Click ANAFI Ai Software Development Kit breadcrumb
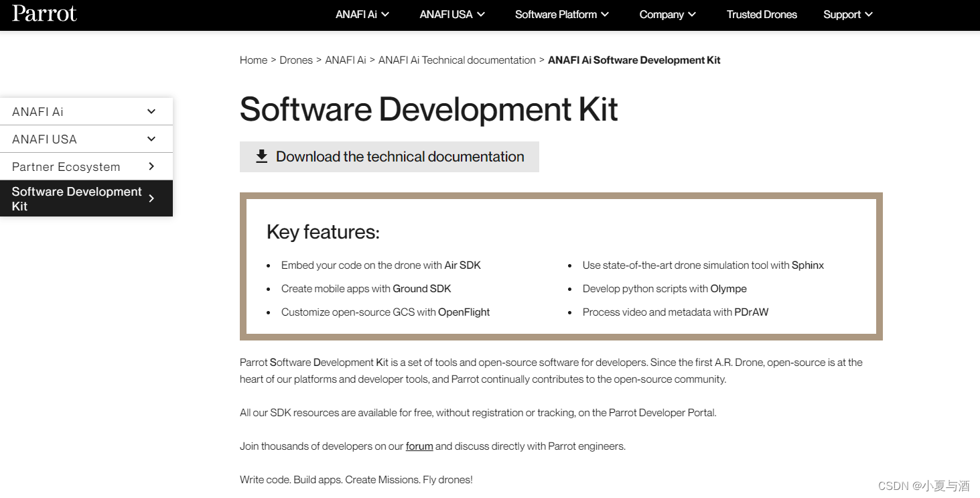This screenshot has width=980, height=498. tap(634, 60)
